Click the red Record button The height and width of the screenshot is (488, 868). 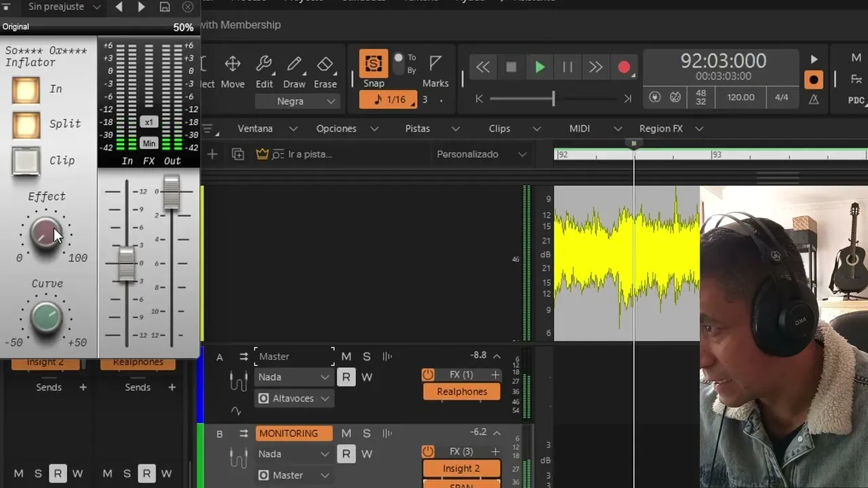tap(624, 67)
